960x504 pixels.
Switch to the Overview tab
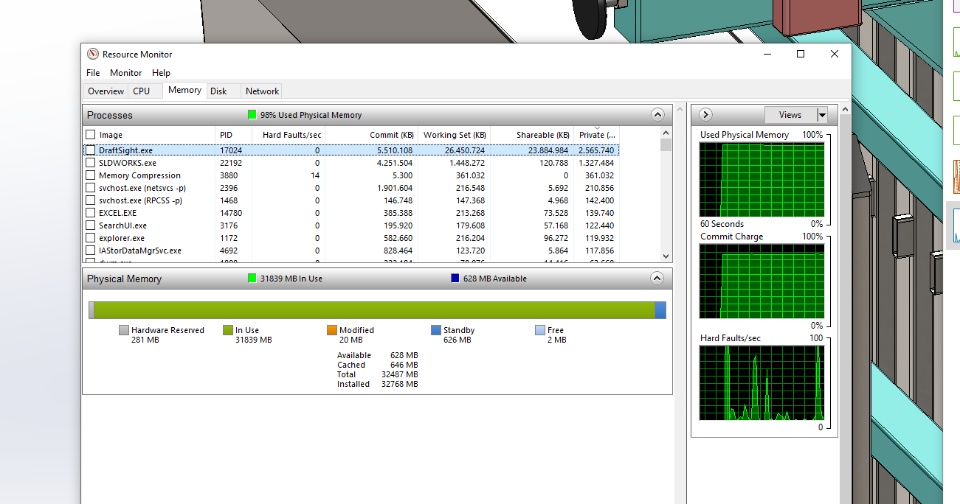click(105, 91)
